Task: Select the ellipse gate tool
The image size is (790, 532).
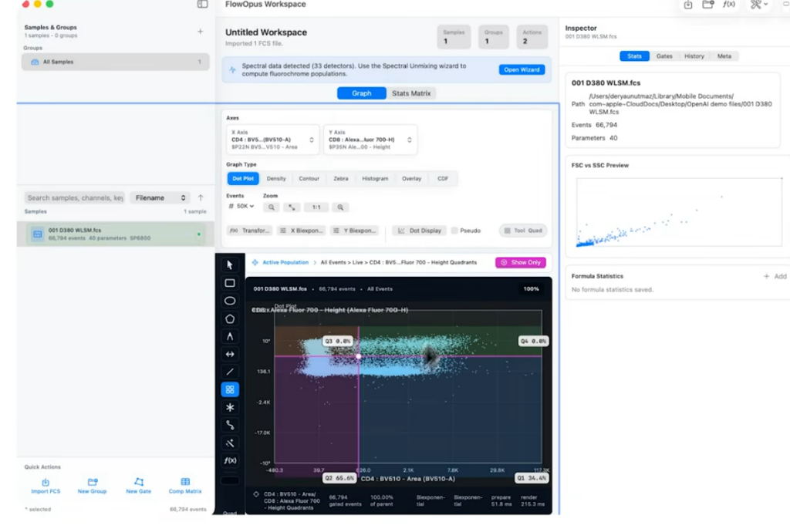Action: coord(230,301)
